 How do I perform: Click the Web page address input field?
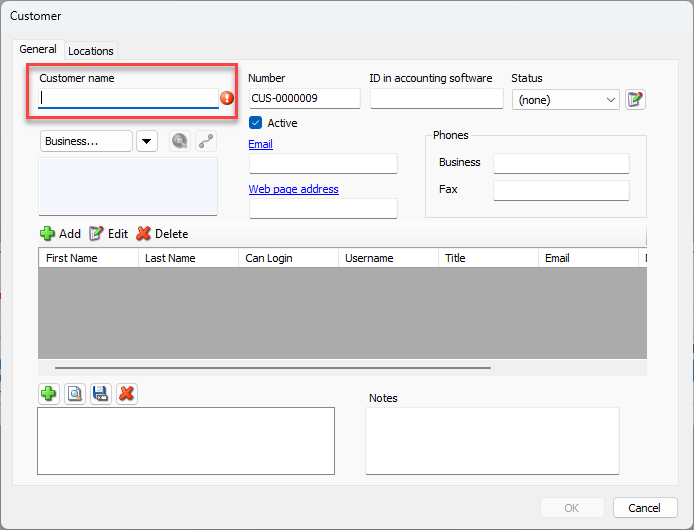[323, 208]
